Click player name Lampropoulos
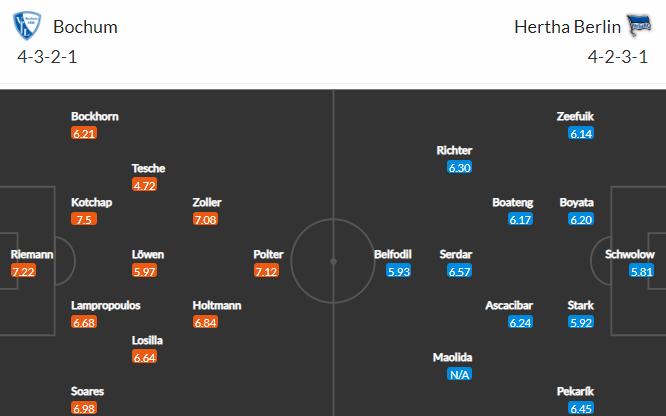 pos(106,306)
